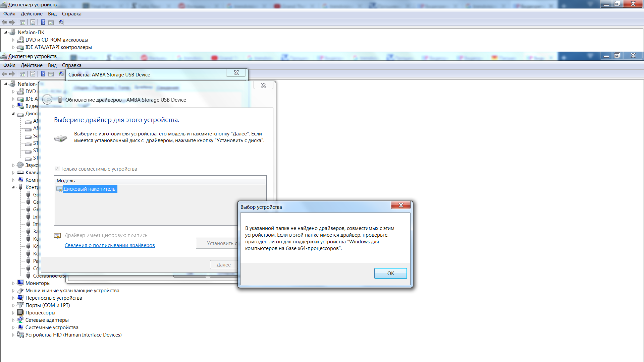Open 'Сведения о подписывании драйверов' link
Screen dimensions: 644x362
[110, 245]
